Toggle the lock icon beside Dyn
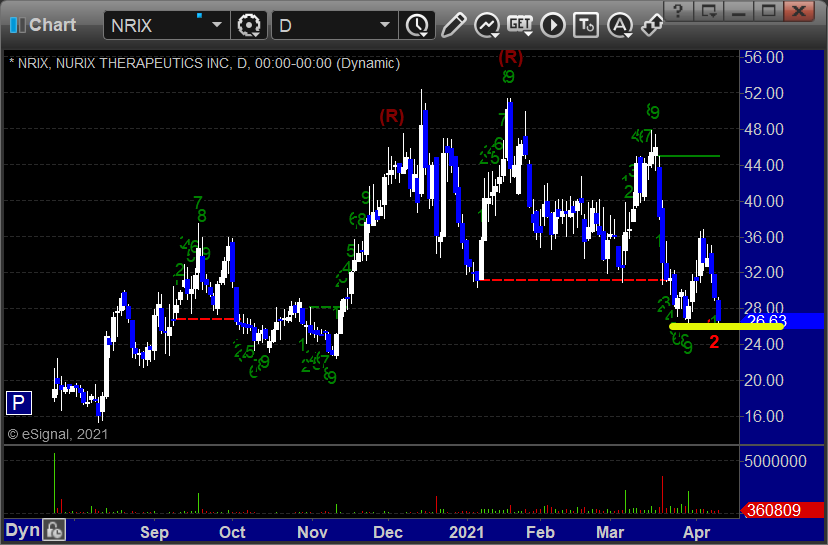This screenshot has height=545, width=828. tap(54, 530)
